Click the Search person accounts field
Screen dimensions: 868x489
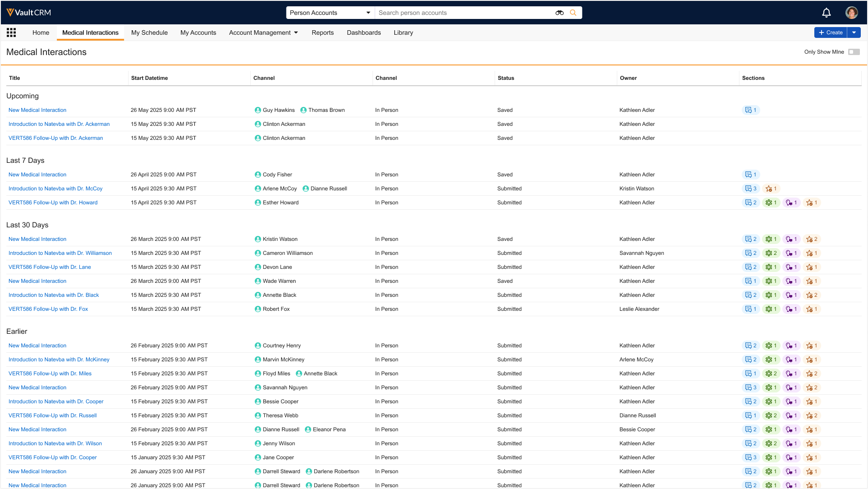pyautogui.click(x=465, y=13)
